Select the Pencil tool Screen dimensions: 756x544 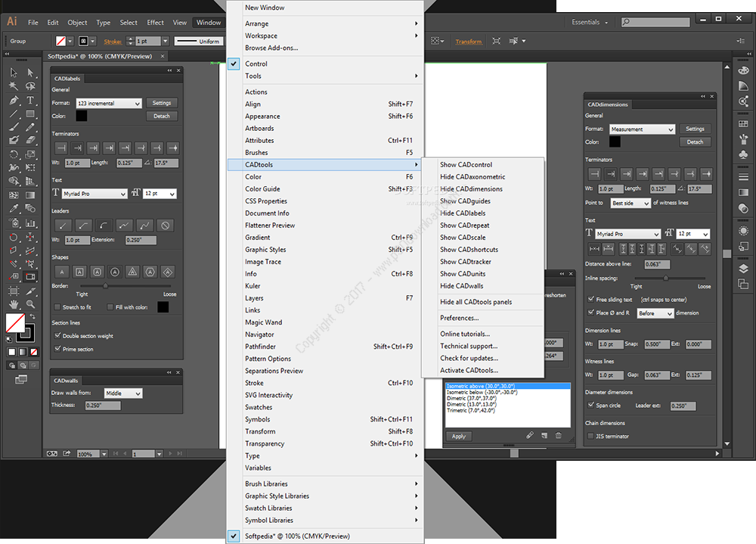point(30,127)
